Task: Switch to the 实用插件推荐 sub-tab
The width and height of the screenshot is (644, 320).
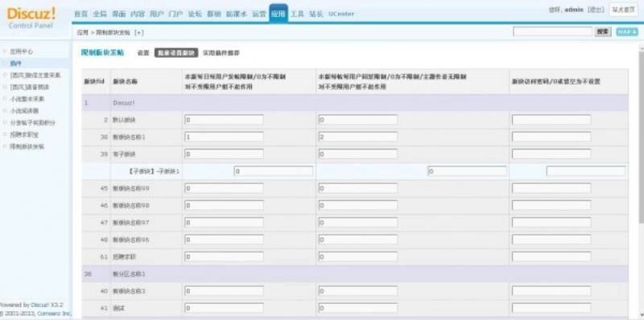Action: 221,53
